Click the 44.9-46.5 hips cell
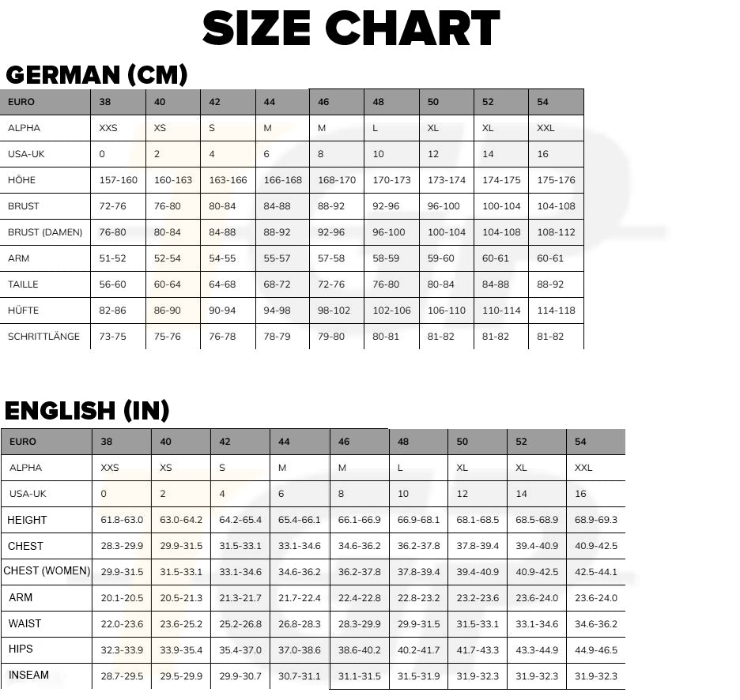 (x=596, y=650)
